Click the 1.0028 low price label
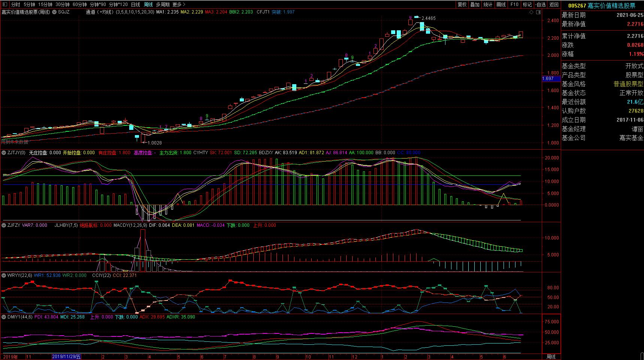Screen dimensions: 644x360 155,143
